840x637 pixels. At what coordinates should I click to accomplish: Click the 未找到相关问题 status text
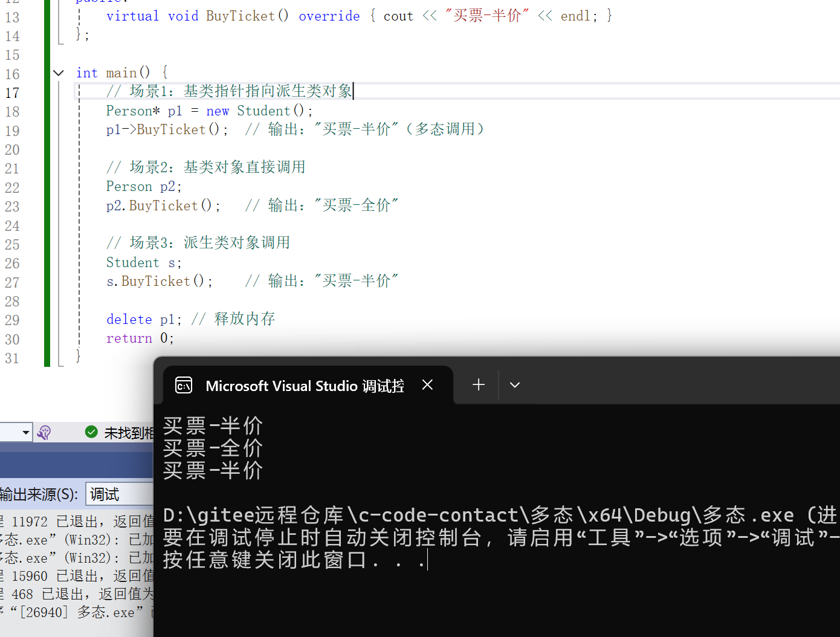pyautogui.click(x=129, y=433)
